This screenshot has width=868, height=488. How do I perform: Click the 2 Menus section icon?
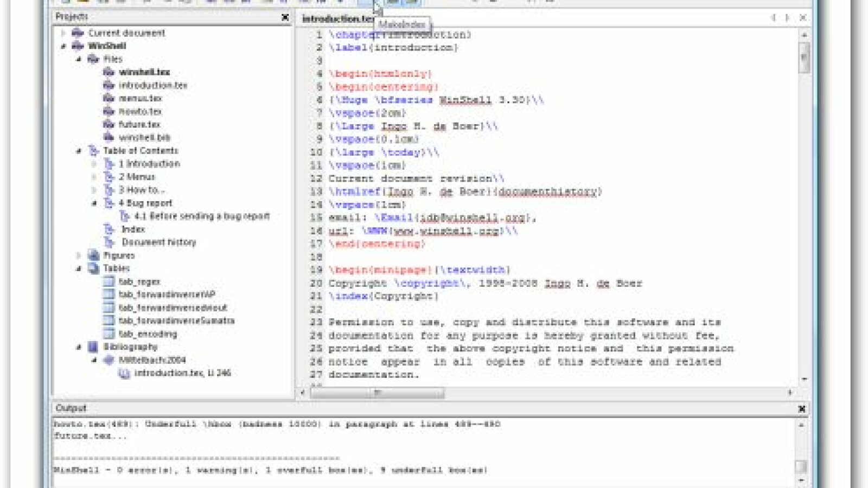tap(108, 177)
